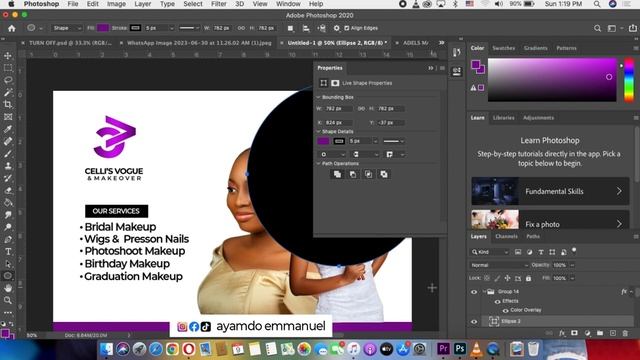Viewport: 640px width, 360px height.
Task: Open the Layer menu
Action: point(142,4)
